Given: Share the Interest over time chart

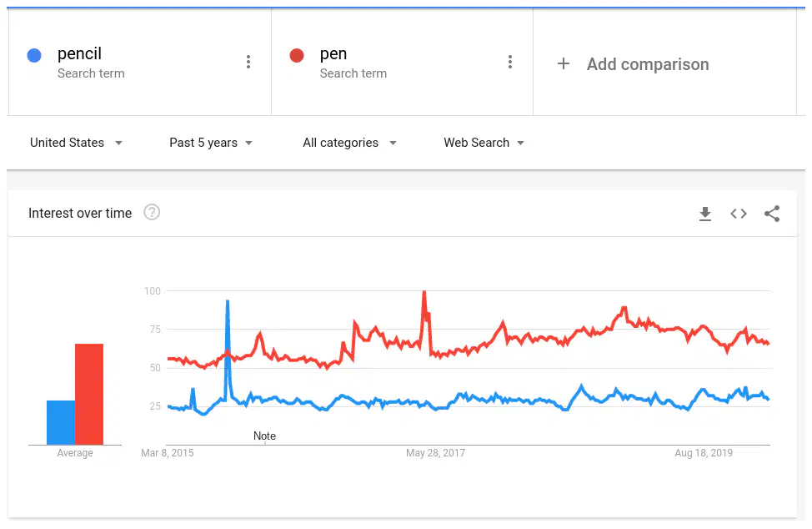Looking at the screenshot, I should pyautogui.click(x=772, y=214).
